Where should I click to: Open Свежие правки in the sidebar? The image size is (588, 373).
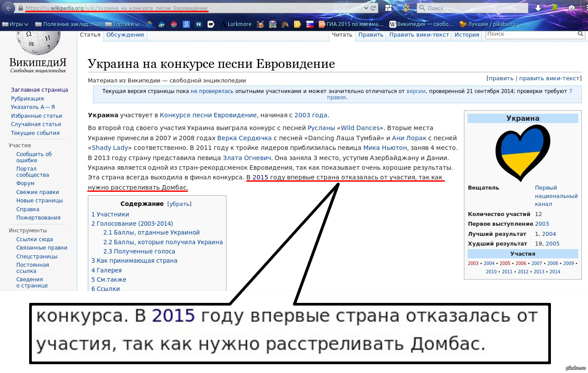[38, 192]
